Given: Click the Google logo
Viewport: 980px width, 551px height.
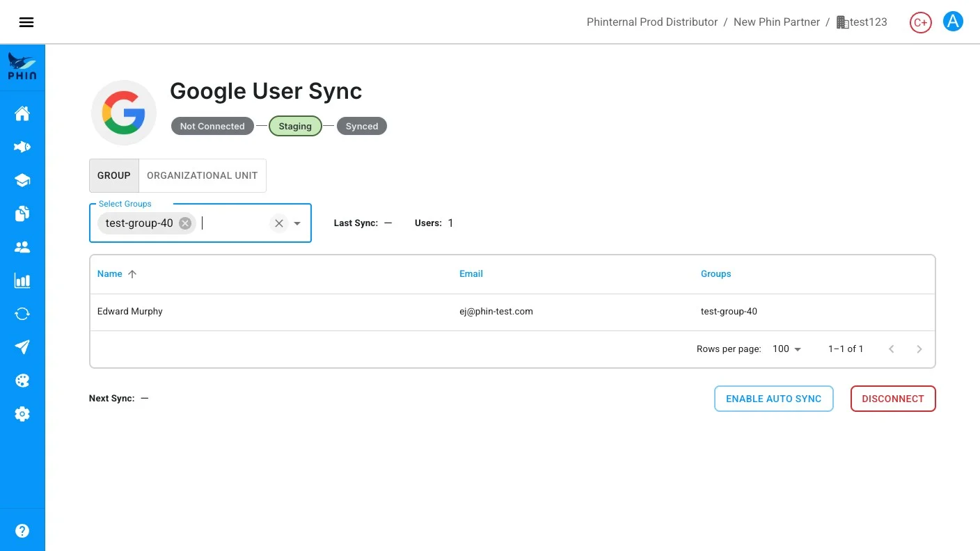Looking at the screenshot, I should pos(124,113).
